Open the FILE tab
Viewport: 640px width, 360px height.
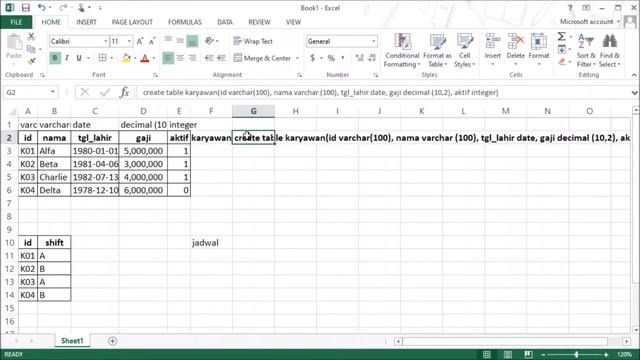pos(16,22)
